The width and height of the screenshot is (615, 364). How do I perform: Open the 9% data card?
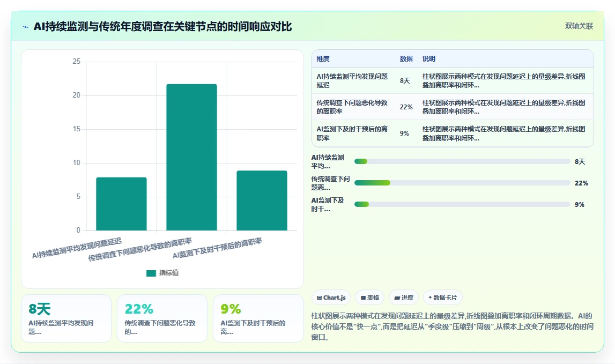(x=258, y=318)
